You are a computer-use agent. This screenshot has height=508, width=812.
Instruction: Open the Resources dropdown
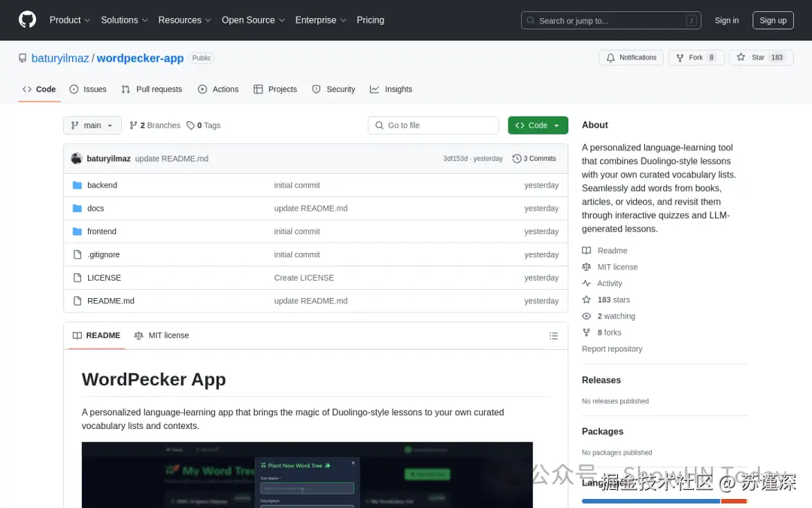click(x=184, y=20)
